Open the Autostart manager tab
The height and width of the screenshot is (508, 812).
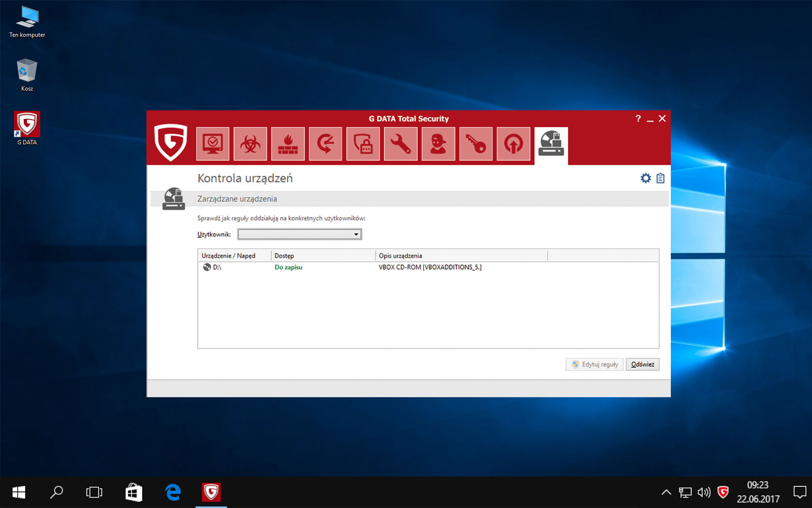pyautogui.click(x=513, y=144)
